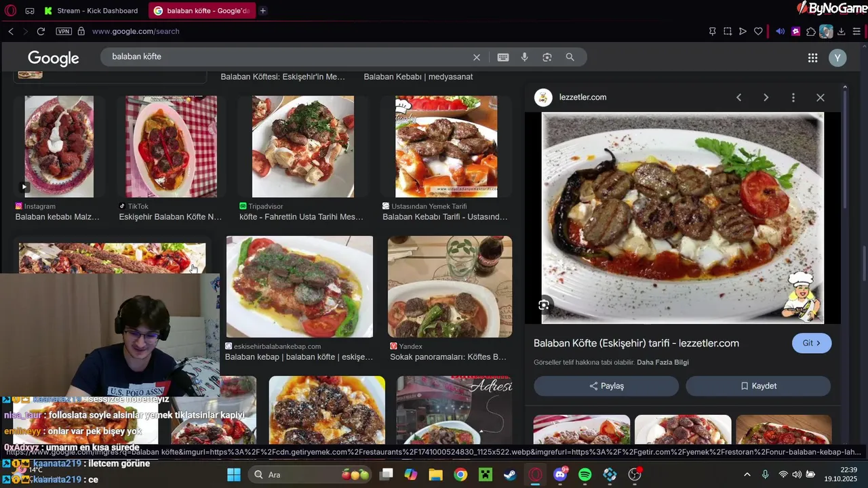Open the extensions cube icon
The height and width of the screenshot is (488, 868).
click(x=811, y=31)
